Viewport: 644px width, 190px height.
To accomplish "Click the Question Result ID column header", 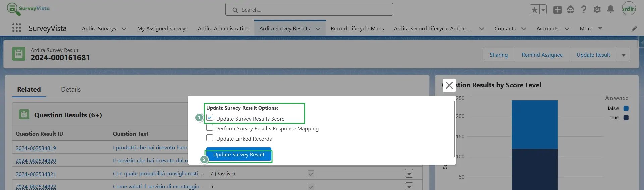I will tap(39, 134).
